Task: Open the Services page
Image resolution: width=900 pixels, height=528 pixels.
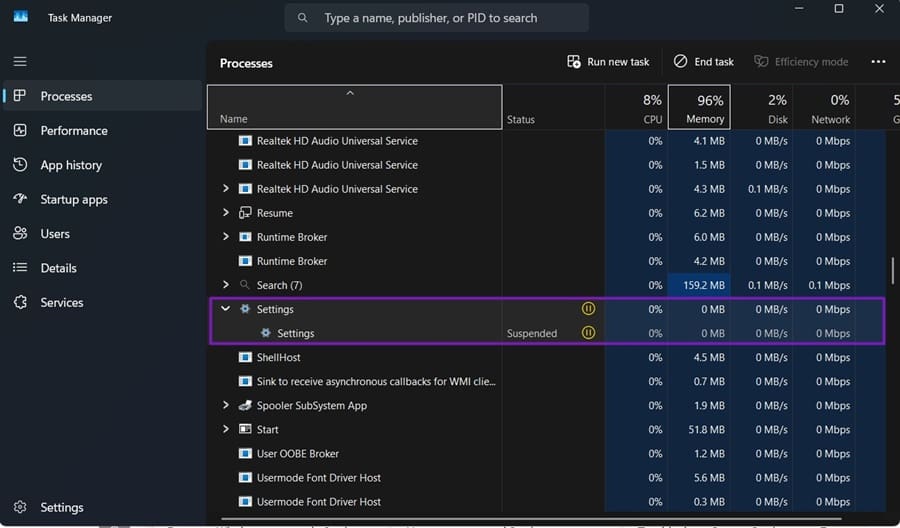Action: 103,302
